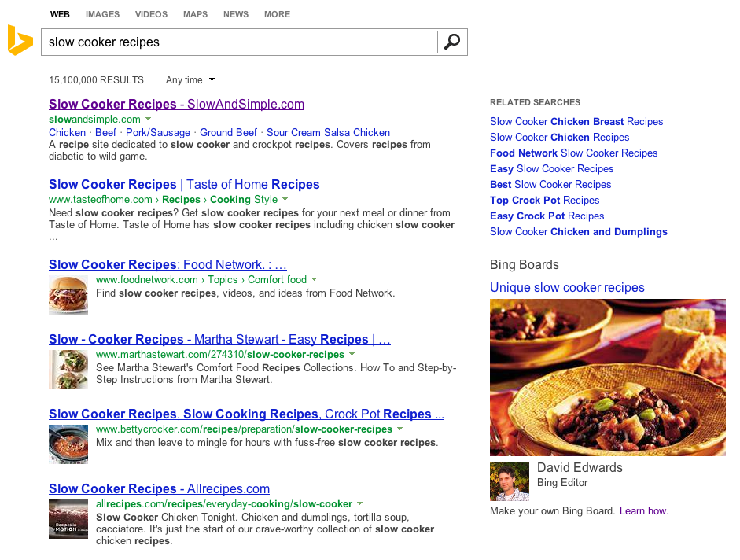
Task: Click the Bing Board chili bowl image
Action: coord(608,378)
